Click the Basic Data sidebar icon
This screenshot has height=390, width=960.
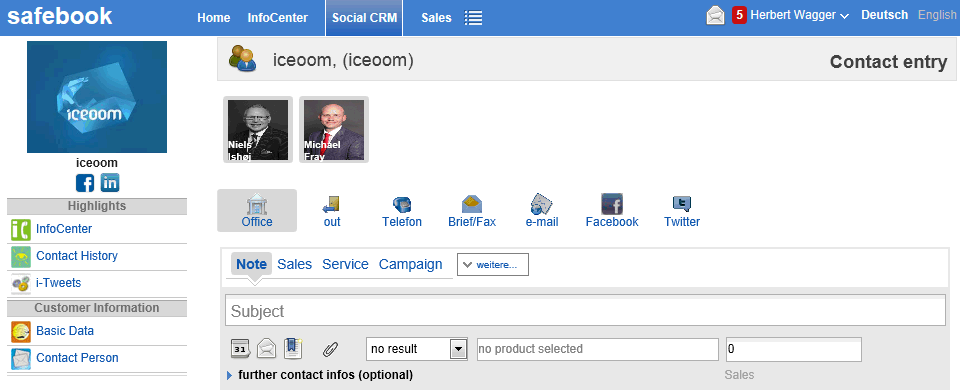(x=21, y=331)
